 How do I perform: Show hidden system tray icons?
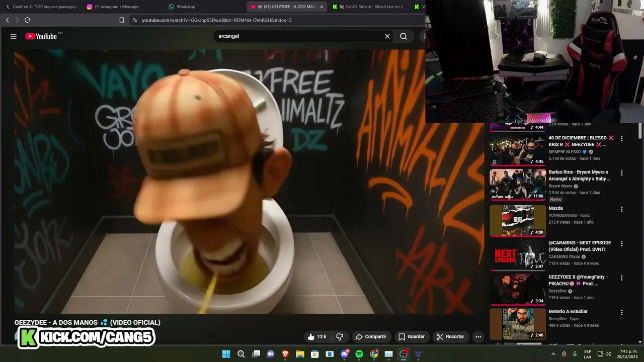pyautogui.click(x=553, y=354)
